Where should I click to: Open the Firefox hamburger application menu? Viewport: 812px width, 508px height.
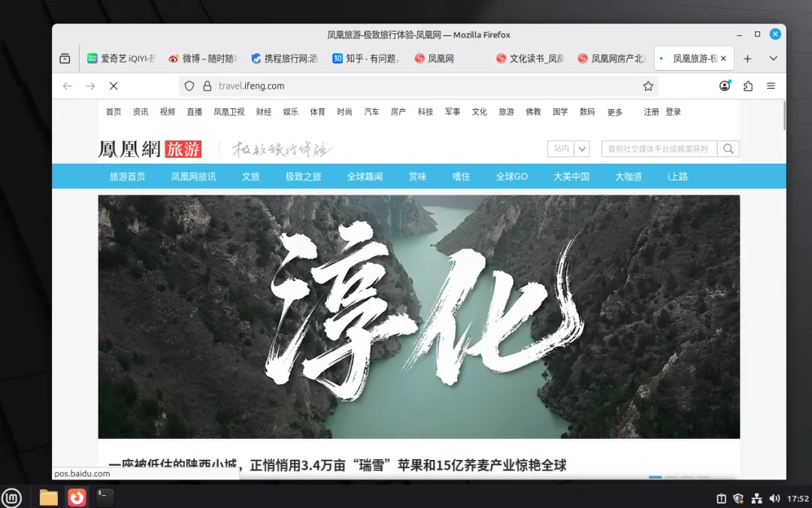771,86
